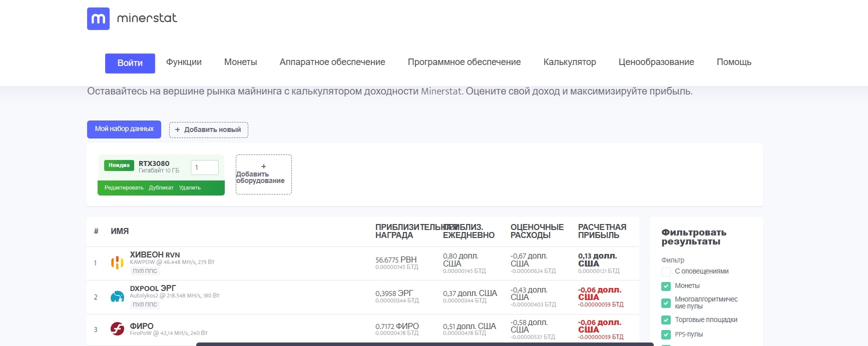Image resolution: width=868 pixels, height=346 pixels.
Task: Open the "DXPOOL ЭРГ" pool row name
Action: [x=153, y=288]
